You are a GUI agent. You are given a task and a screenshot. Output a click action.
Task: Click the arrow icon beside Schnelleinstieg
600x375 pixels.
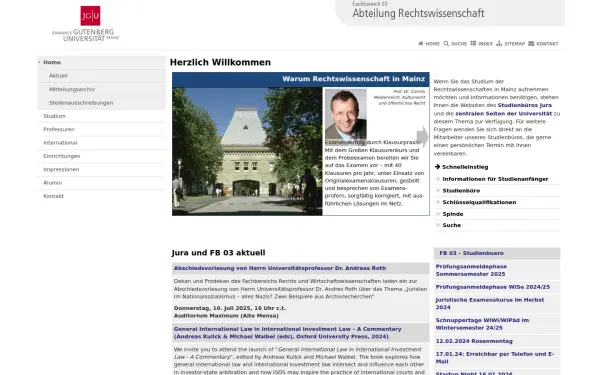[437, 167]
